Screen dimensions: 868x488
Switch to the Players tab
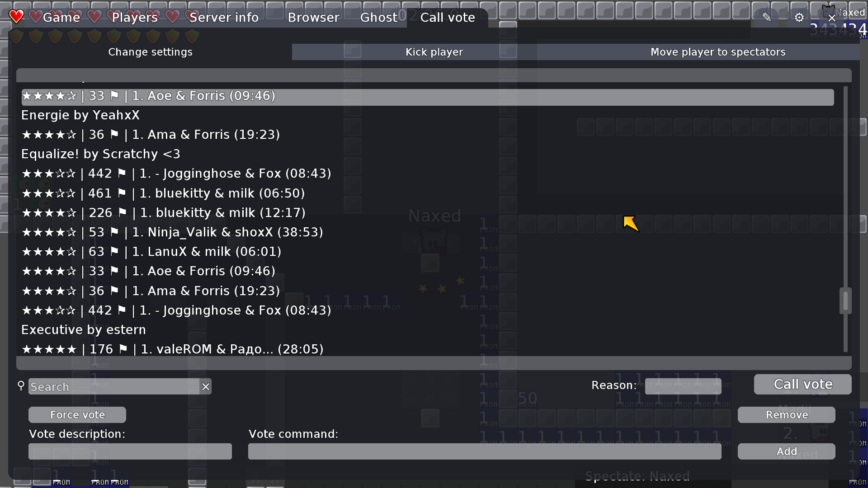(x=134, y=17)
